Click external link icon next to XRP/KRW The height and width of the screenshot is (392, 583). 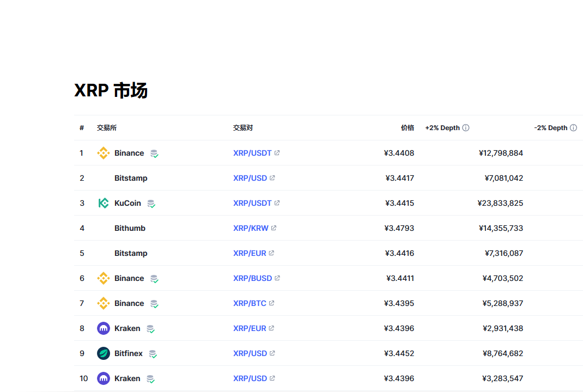click(x=274, y=228)
